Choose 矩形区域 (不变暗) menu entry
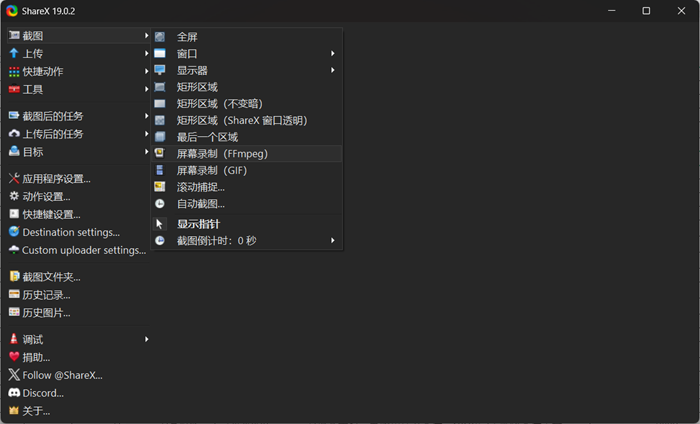This screenshot has height=424, width=700. (x=247, y=104)
